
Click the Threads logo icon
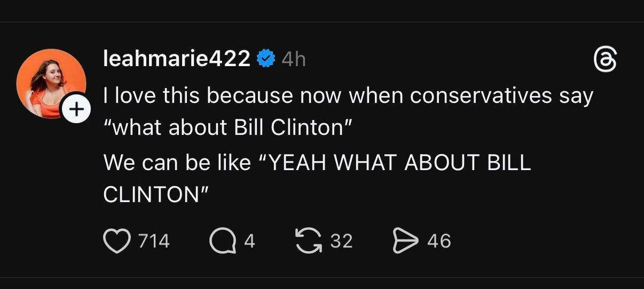[606, 60]
